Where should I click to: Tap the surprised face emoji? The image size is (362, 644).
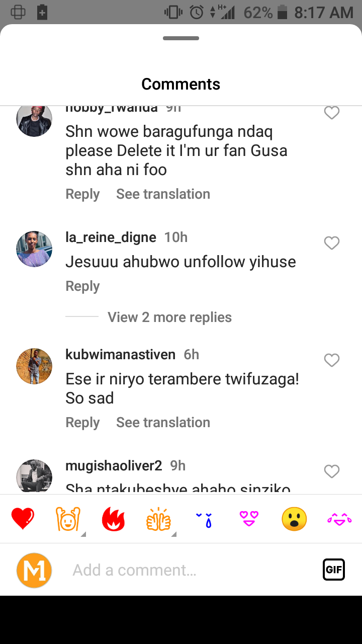click(x=294, y=519)
